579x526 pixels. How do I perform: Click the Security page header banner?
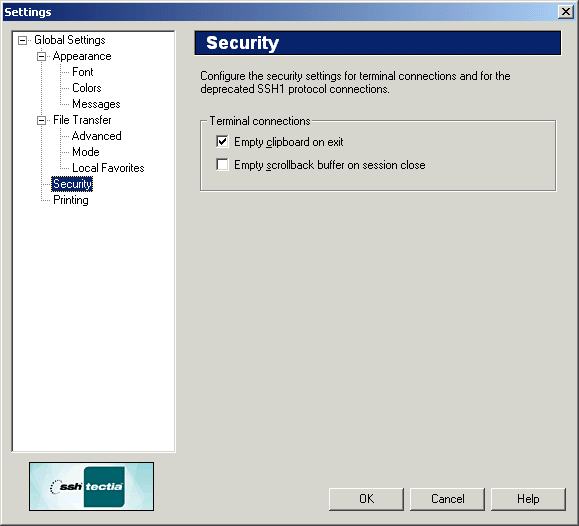377,43
